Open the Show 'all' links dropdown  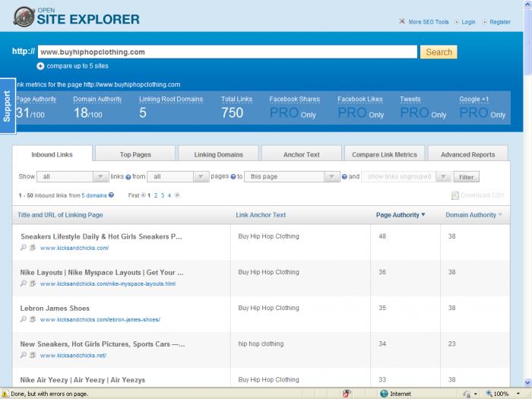click(73, 177)
